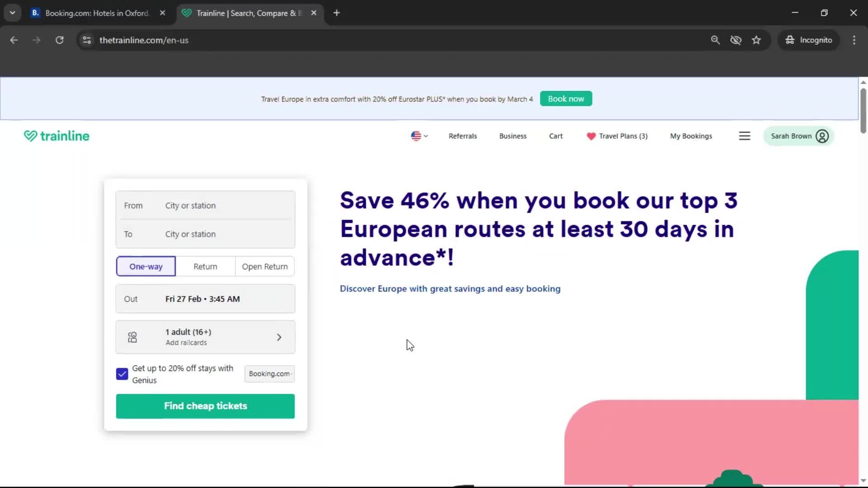Open the tab search chevron
868x488 pixels.
(13, 13)
